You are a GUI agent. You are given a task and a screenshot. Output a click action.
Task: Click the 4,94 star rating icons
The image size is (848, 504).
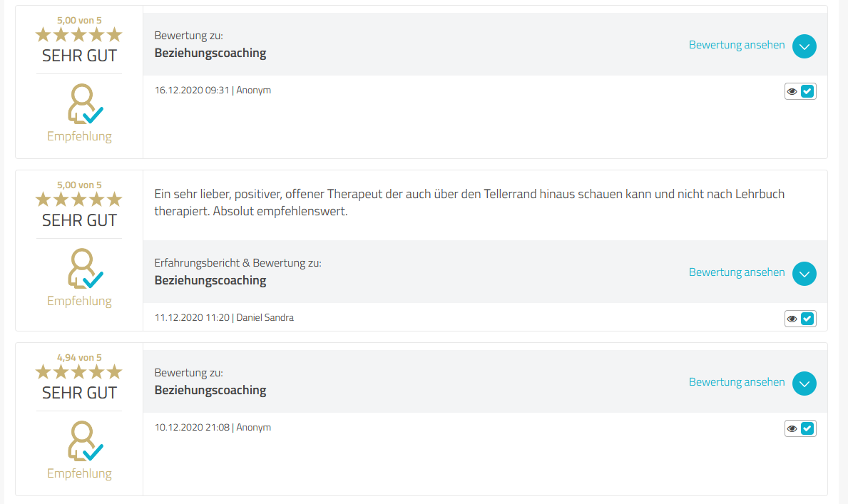point(79,371)
